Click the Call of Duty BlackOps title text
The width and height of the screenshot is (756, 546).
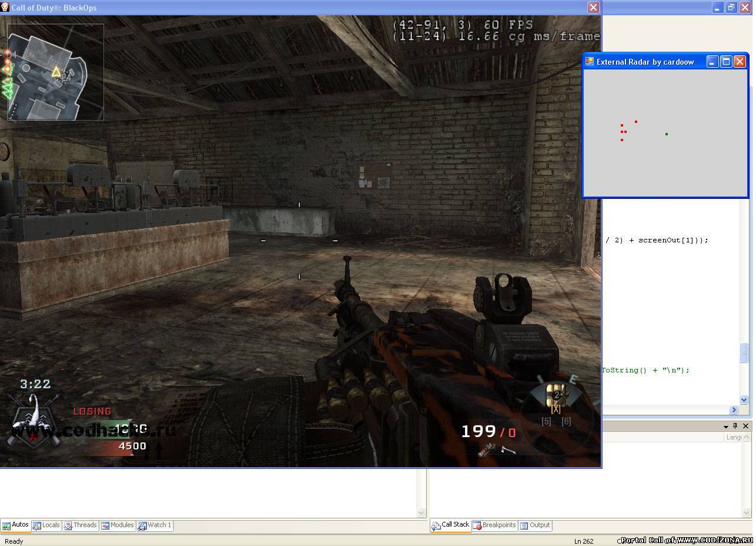pyautogui.click(x=53, y=8)
